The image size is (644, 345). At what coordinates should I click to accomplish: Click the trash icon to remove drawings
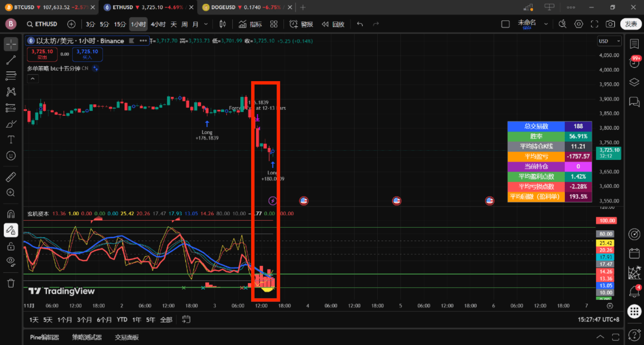point(11,283)
